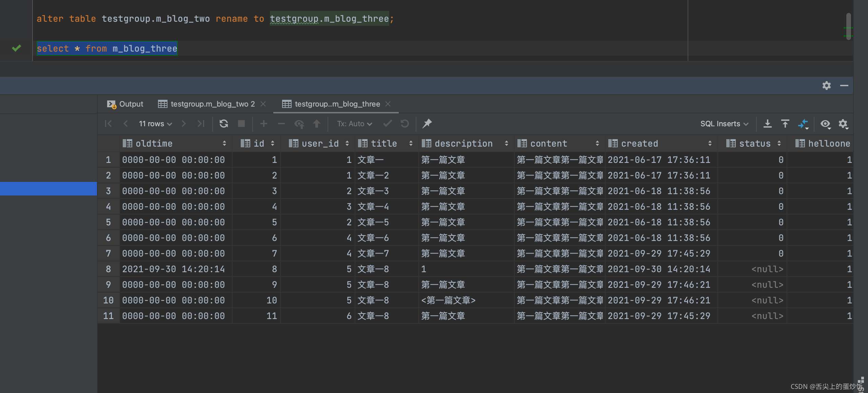The image size is (868, 393).
Task: Click the editor vertical scrollbar thumb
Action: [848, 26]
